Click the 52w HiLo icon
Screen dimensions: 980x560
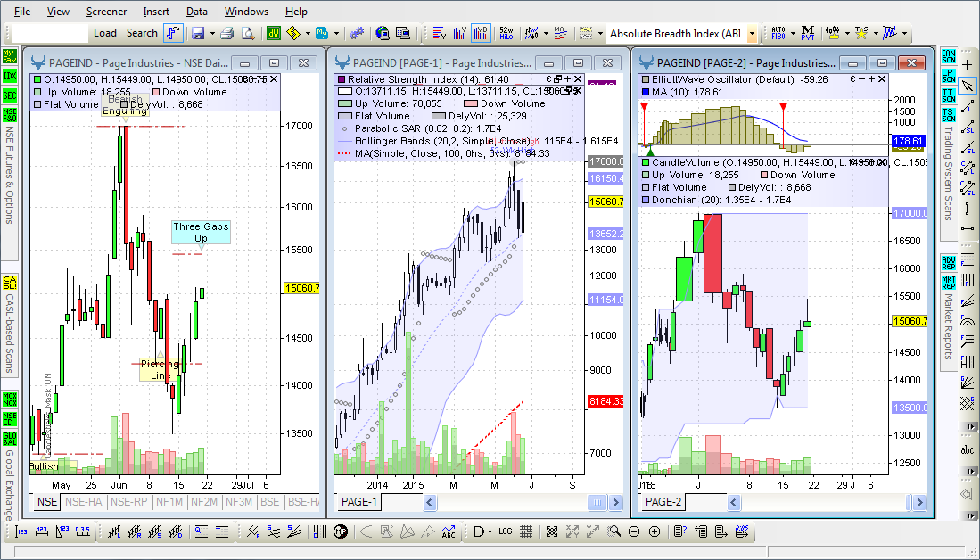tap(506, 33)
